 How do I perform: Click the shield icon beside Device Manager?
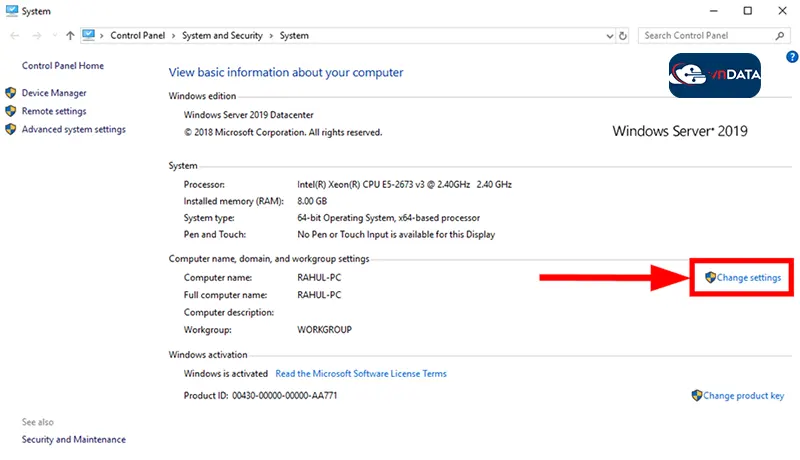pos(11,93)
